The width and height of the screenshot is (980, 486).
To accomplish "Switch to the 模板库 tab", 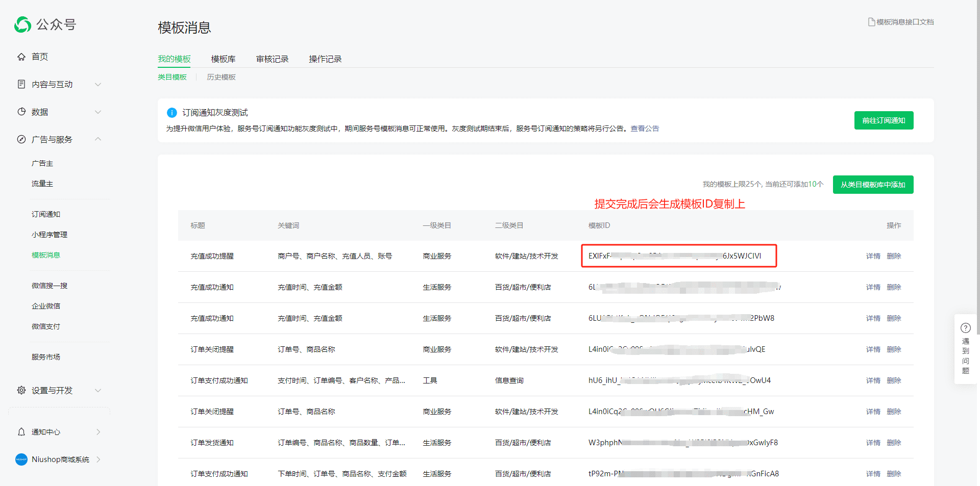I will (x=223, y=59).
